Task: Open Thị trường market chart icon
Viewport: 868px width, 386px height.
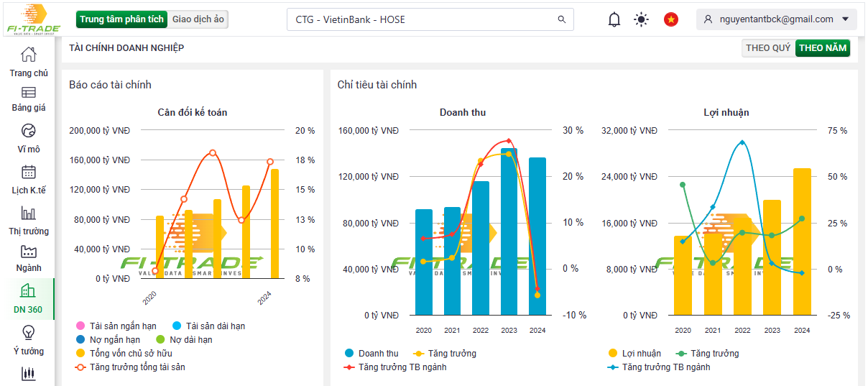Action: [x=28, y=213]
